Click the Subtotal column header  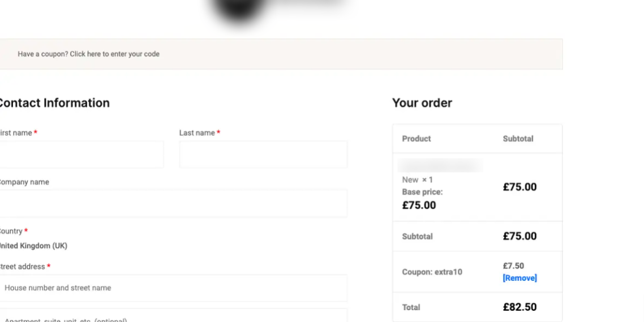pos(518,139)
